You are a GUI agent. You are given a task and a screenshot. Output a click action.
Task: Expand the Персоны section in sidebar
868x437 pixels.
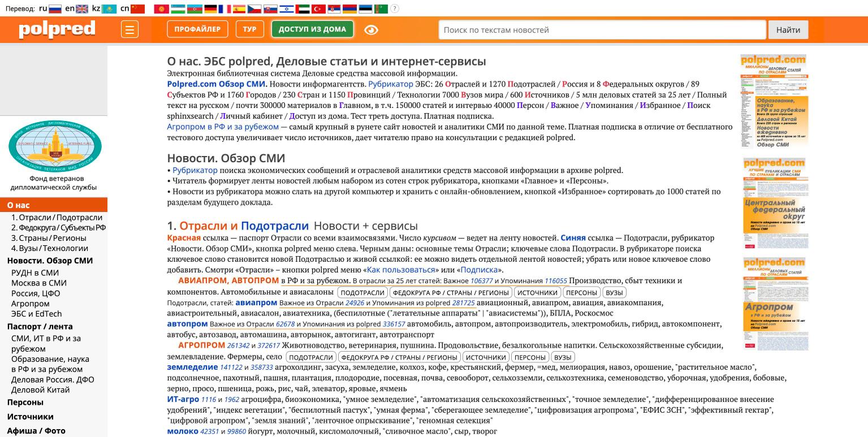(x=25, y=403)
